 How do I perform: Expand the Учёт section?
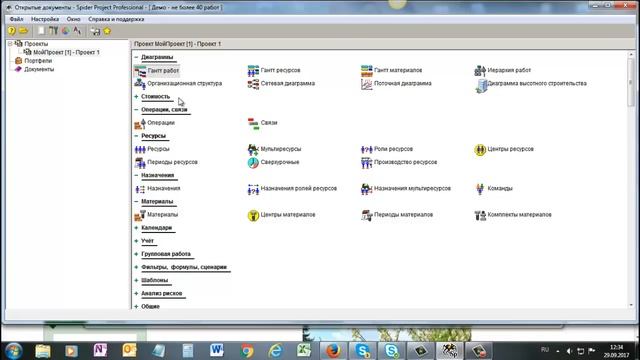(x=136, y=241)
